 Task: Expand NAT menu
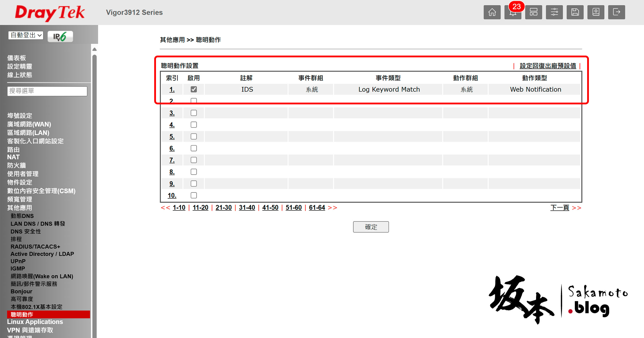tap(13, 157)
